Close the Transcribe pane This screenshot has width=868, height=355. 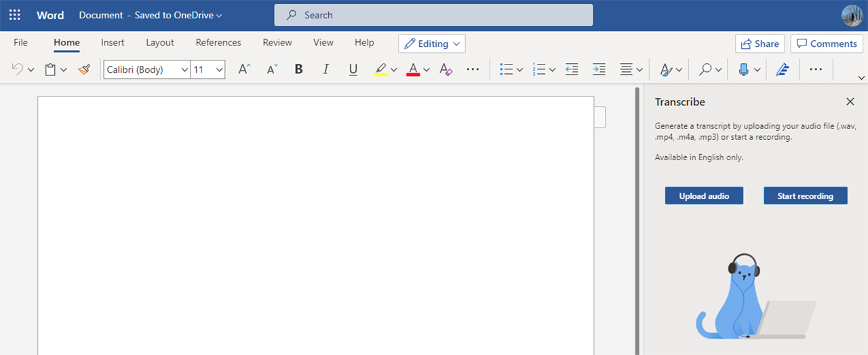[850, 102]
